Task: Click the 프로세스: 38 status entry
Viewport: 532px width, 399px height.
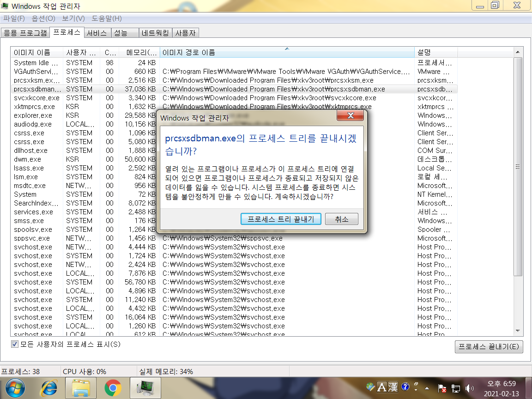Action: coord(20,371)
